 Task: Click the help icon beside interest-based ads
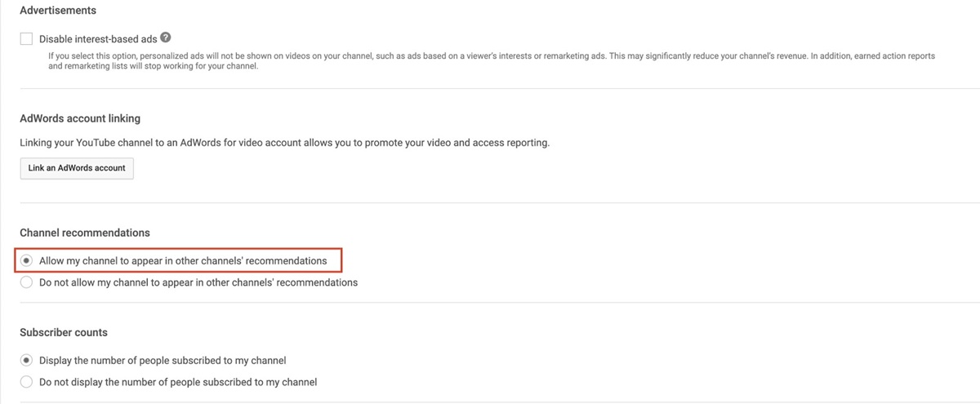pos(166,38)
